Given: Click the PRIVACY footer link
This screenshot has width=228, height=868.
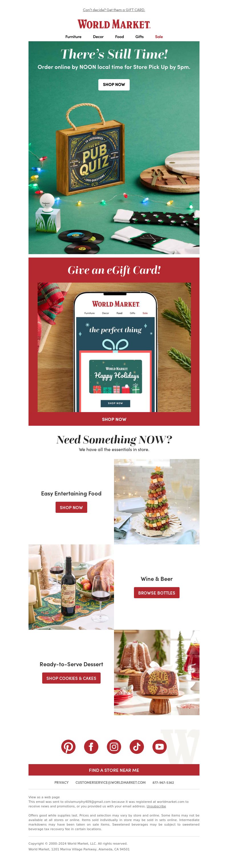Looking at the screenshot, I should tap(61, 782).
